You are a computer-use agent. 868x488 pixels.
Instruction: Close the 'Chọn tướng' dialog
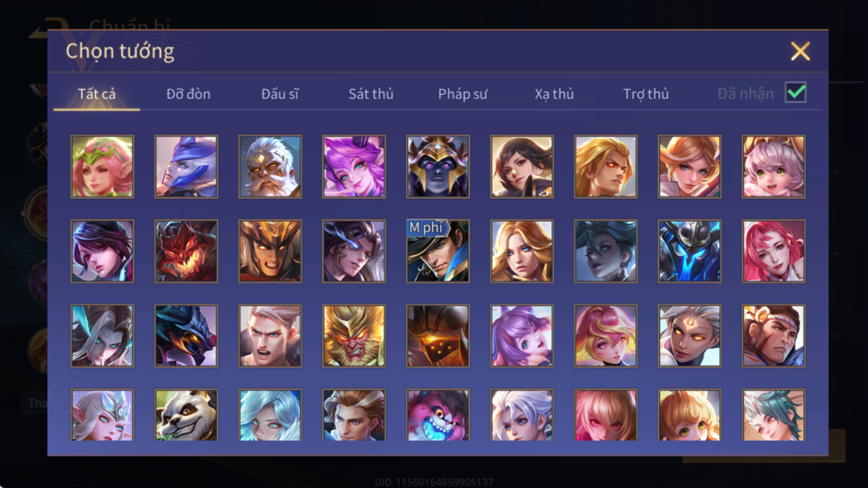[800, 51]
